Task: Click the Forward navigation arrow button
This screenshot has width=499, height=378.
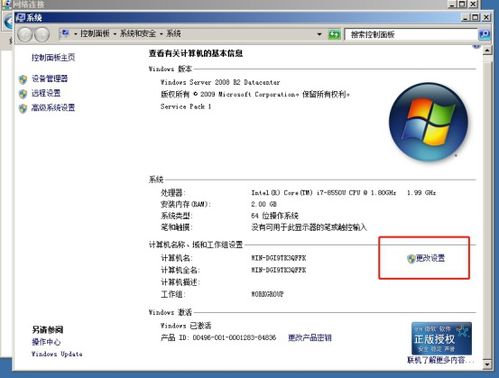Action: pos(42,34)
